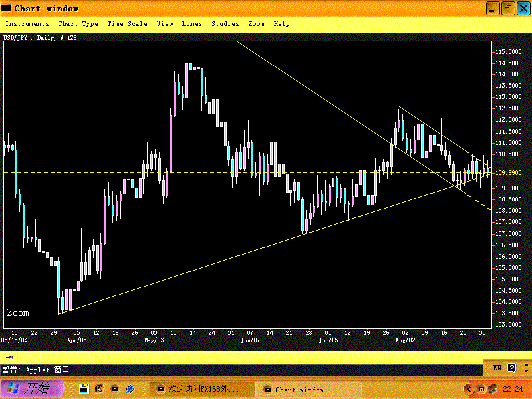Screen dimensions: 532x399
Task: Click the ellipsis field in bottom toolbar
Action: pyautogui.click(x=99, y=358)
